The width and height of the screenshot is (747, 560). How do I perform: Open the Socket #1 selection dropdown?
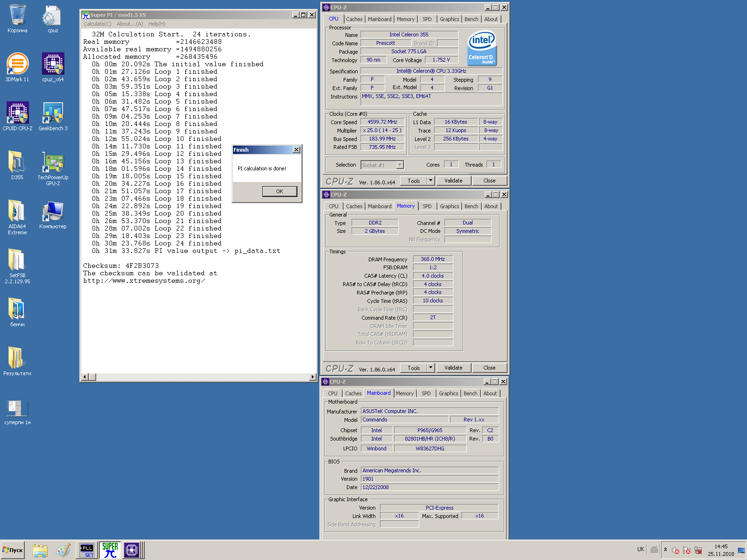(400, 165)
